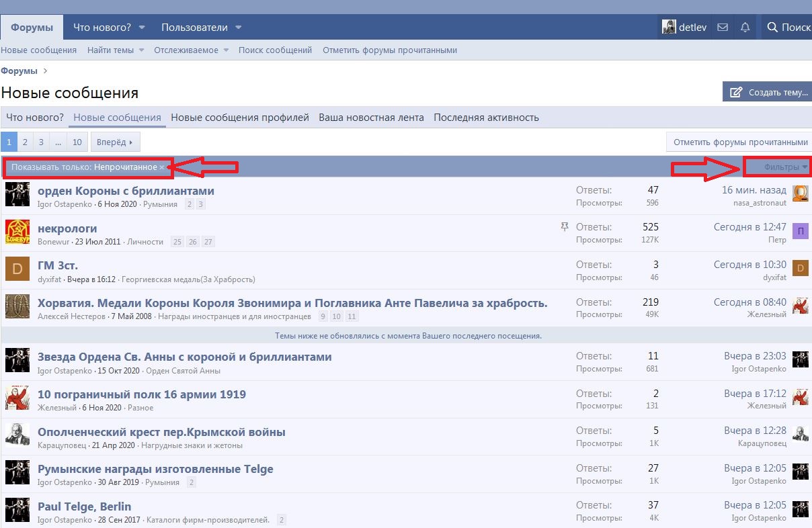This screenshot has width=812, height=528.
Task: Open the Что нового? dropdown arrow
Action: pos(142,28)
